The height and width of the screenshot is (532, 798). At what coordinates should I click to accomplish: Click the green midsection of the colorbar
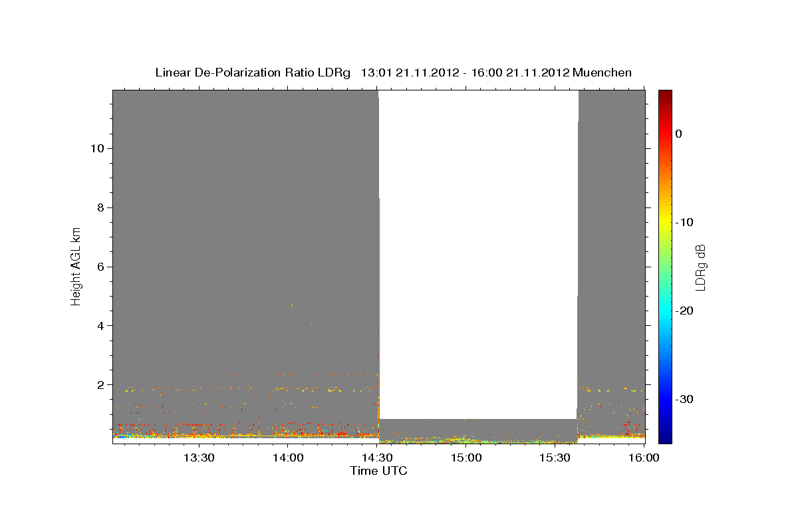(x=665, y=267)
